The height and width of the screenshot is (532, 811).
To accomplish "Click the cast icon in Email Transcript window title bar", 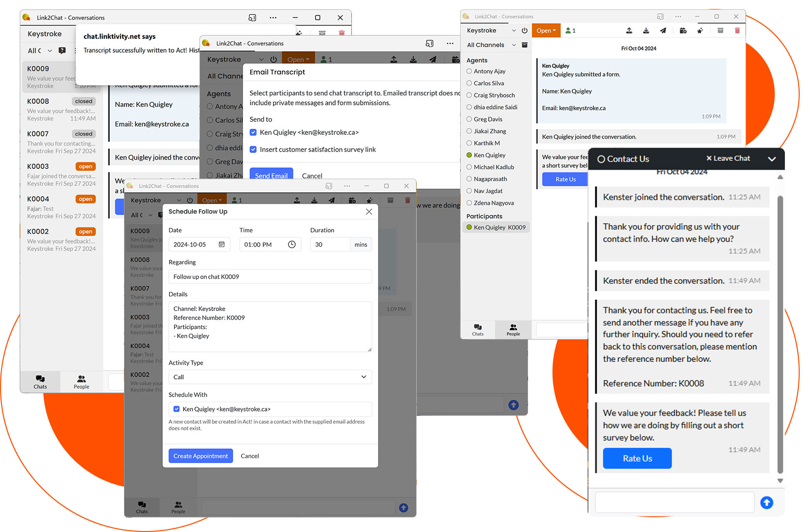I will (x=430, y=43).
